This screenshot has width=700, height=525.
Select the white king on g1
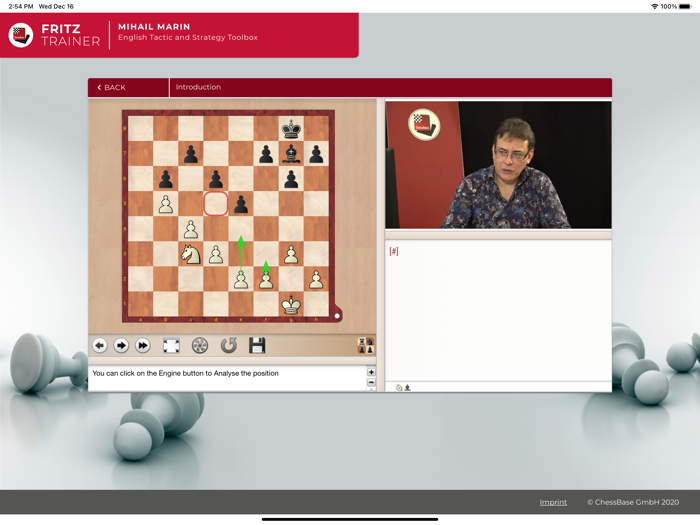point(291,304)
